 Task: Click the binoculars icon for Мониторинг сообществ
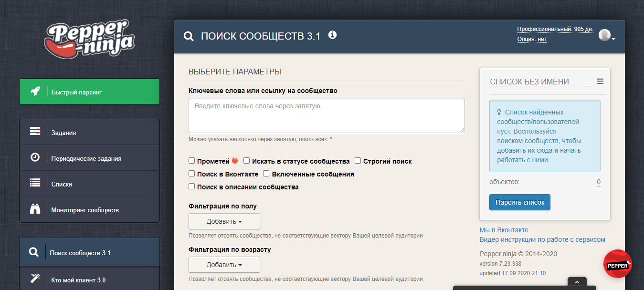pos(35,209)
